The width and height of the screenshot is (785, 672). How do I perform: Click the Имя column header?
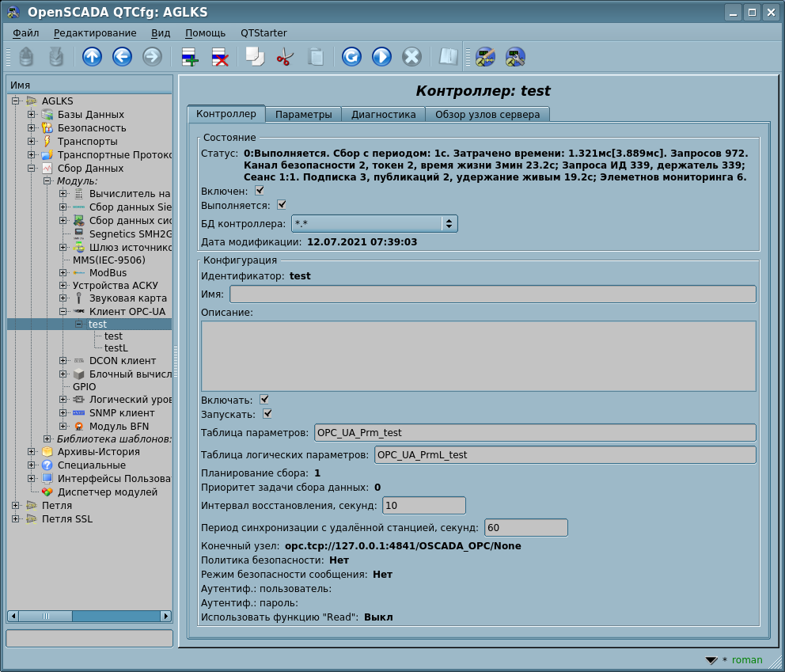click(90, 85)
